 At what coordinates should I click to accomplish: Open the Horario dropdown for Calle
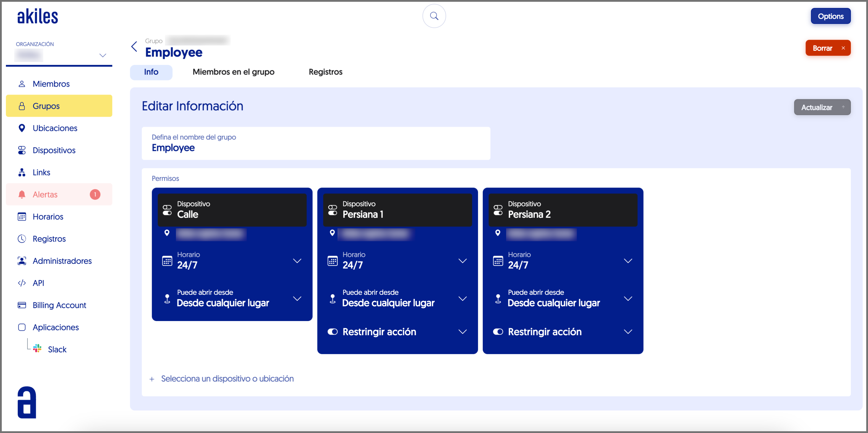[297, 261]
